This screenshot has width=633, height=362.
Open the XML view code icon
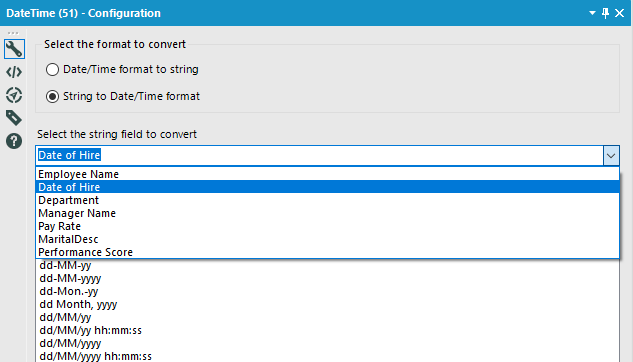tap(14, 72)
